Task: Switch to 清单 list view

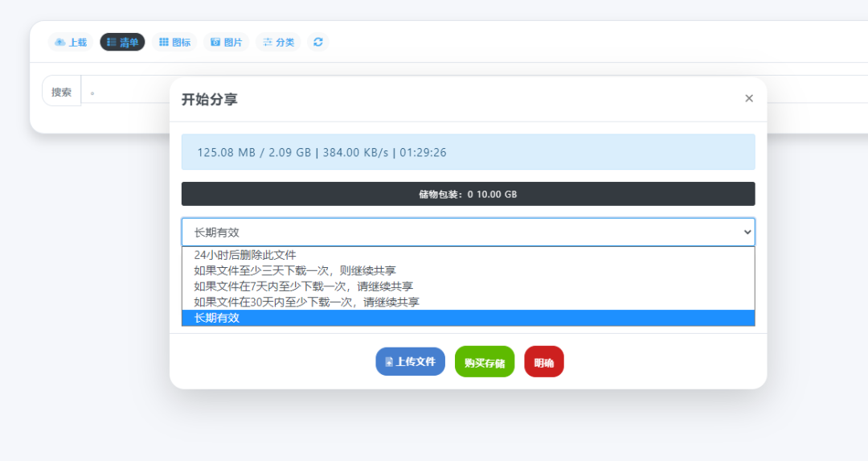Action: pyautogui.click(x=122, y=42)
